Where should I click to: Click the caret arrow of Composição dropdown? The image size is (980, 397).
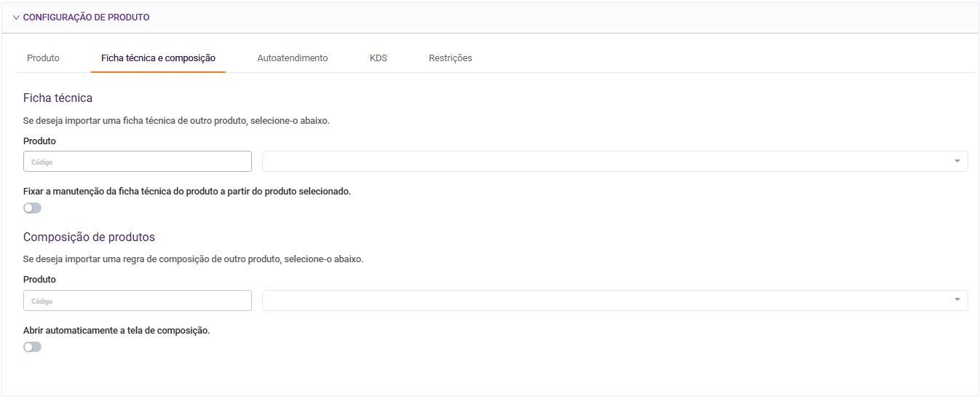957,301
